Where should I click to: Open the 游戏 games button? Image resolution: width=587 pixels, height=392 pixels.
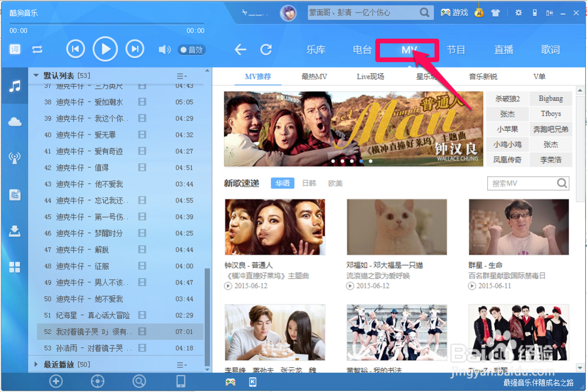pos(454,12)
